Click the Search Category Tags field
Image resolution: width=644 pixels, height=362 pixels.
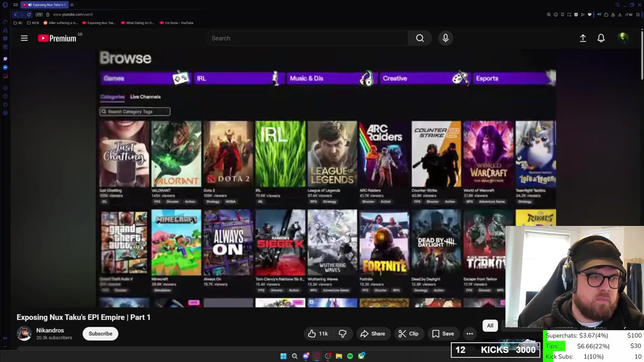point(135,112)
